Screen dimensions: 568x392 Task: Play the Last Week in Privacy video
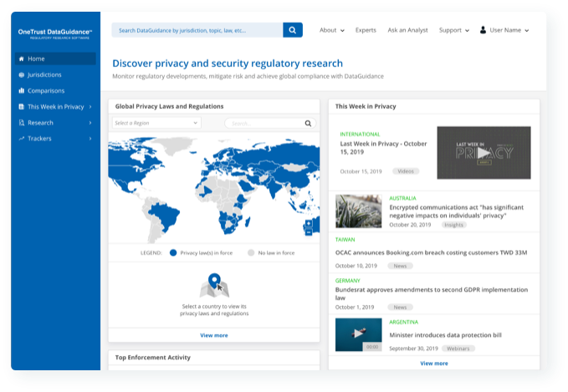point(484,153)
